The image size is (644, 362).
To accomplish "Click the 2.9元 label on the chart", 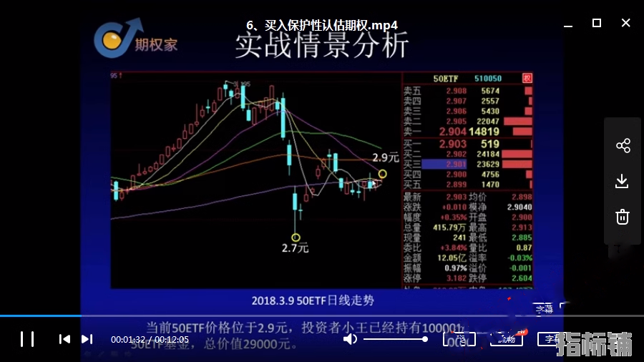I will click(385, 157).
